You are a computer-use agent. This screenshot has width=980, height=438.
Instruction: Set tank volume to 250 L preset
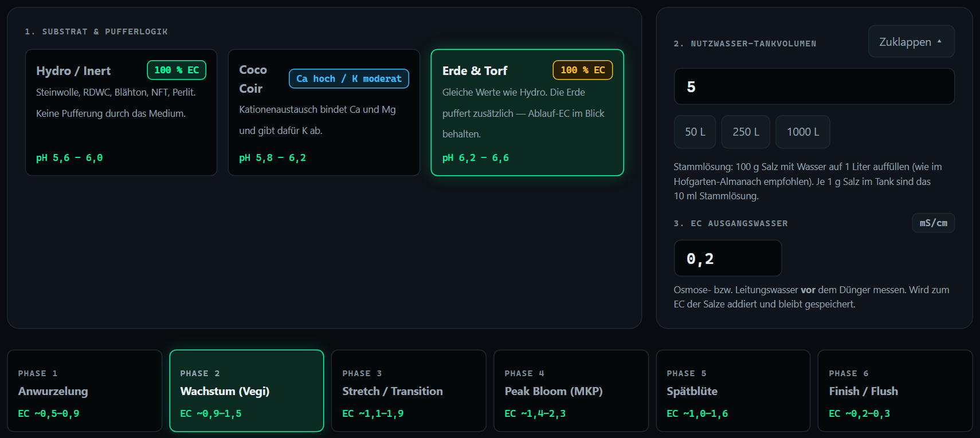(x=746, y=132)
